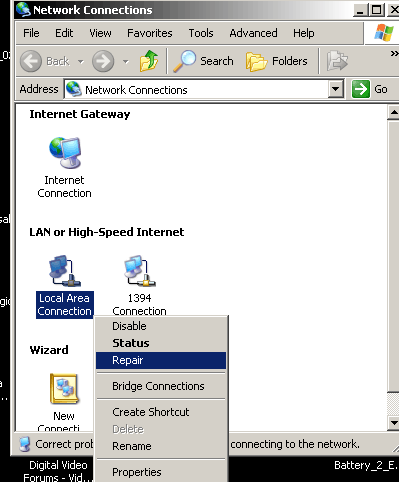399x482 pixels.
Task: Select the Local Area Connection icon
Action: (x=64, y=271)
